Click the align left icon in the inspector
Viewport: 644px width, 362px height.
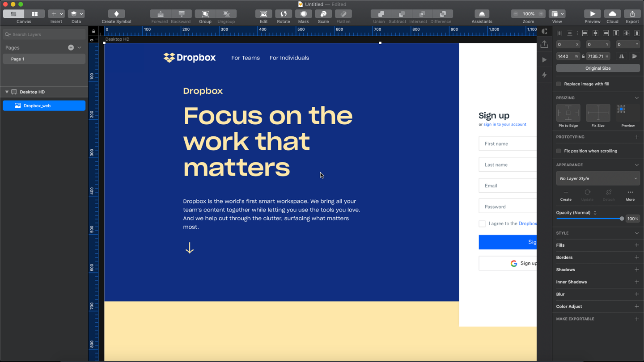(x=585, y=33)
